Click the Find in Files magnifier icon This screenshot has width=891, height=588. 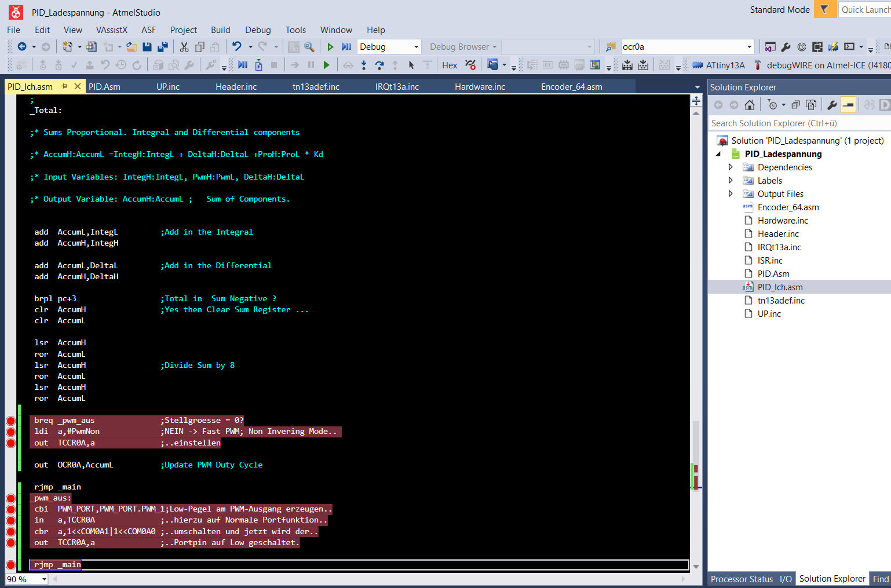point(309,46)
